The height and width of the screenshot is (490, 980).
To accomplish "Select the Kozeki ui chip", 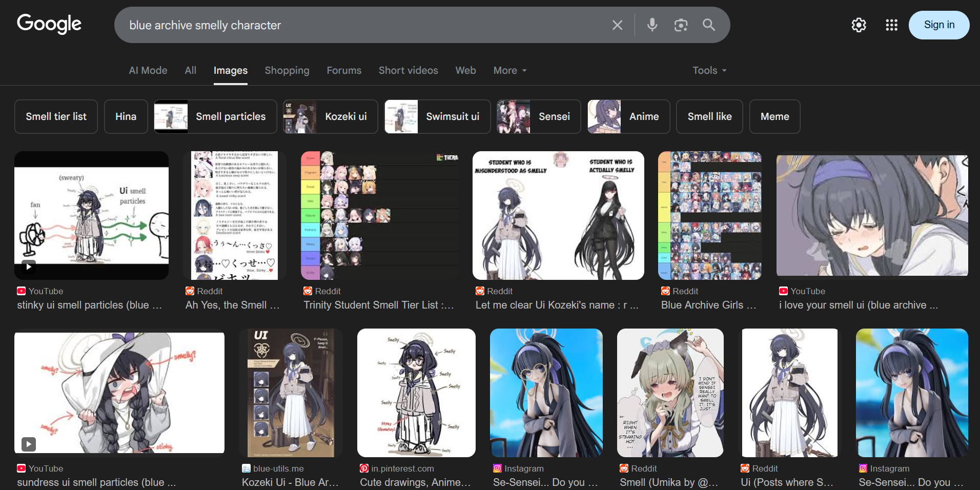I will pos(331,116).
